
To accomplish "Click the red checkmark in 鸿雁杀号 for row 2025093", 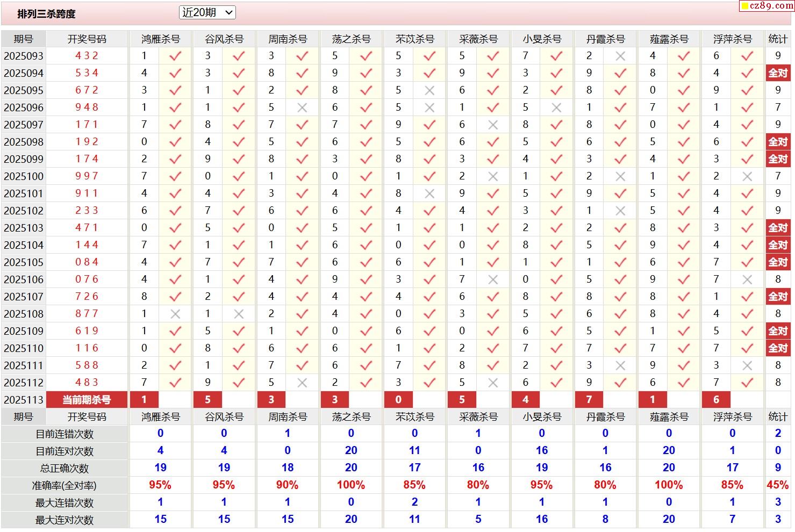I will click(x=175, y=55).
